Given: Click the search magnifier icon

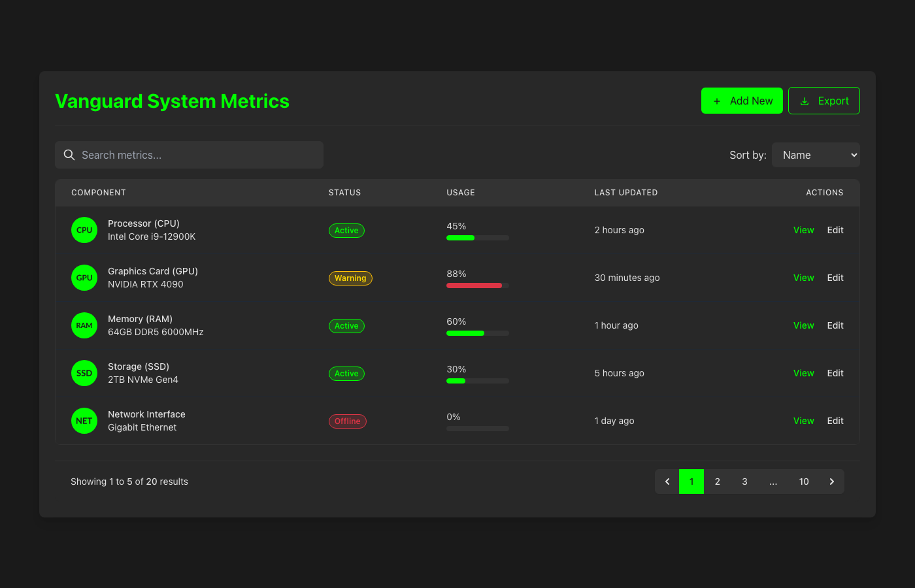Looking at the screenshot, I should tap(69, 155).
